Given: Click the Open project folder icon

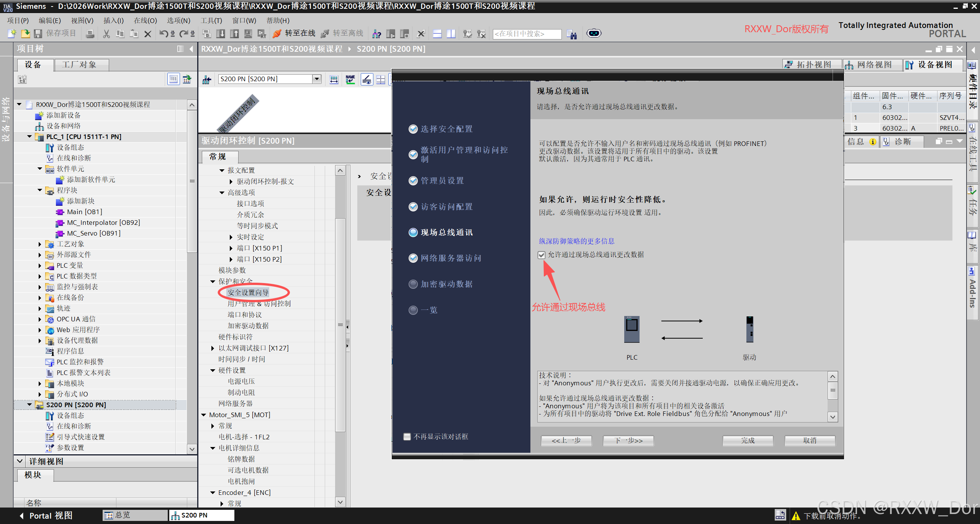Looking at the screenshot, I should [25, 34].
